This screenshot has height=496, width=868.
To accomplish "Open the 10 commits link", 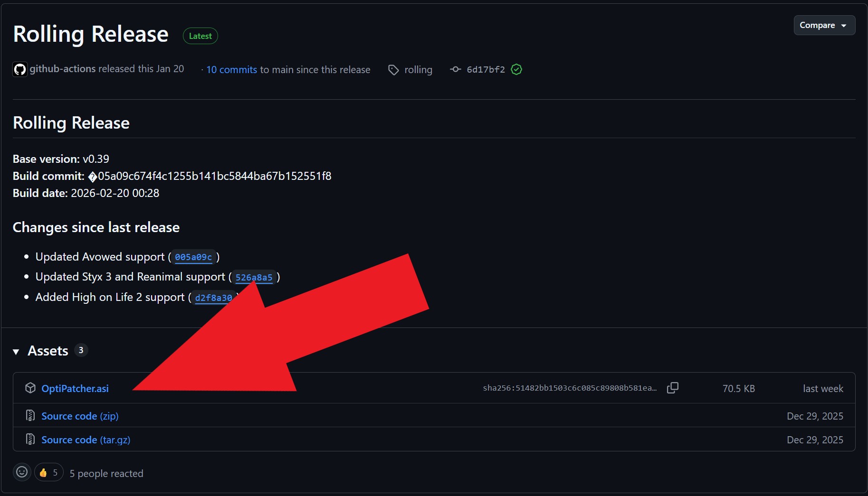I will click(x=231, y=70).
